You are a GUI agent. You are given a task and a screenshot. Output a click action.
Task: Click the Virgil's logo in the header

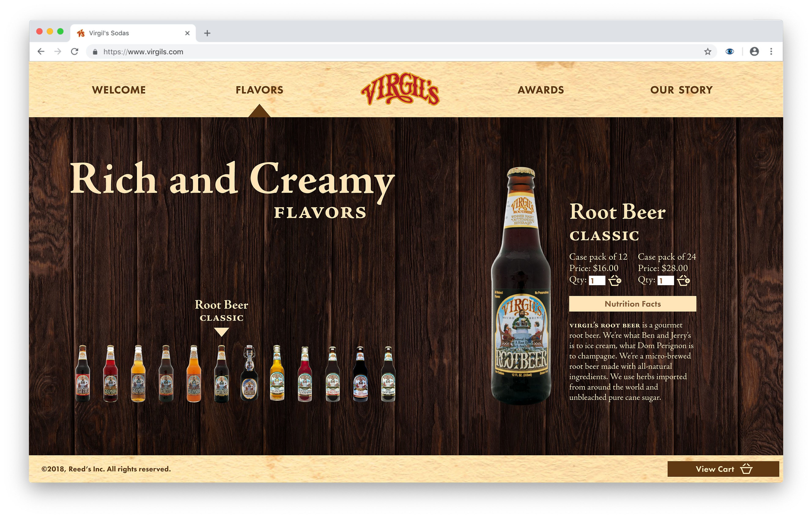click(400, 89)
